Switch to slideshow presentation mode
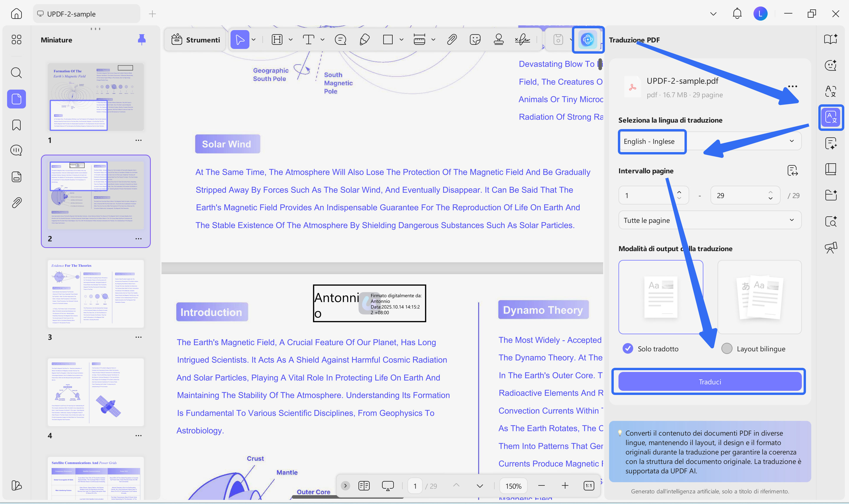The image size is (849, 504). (x=387, y=486)
